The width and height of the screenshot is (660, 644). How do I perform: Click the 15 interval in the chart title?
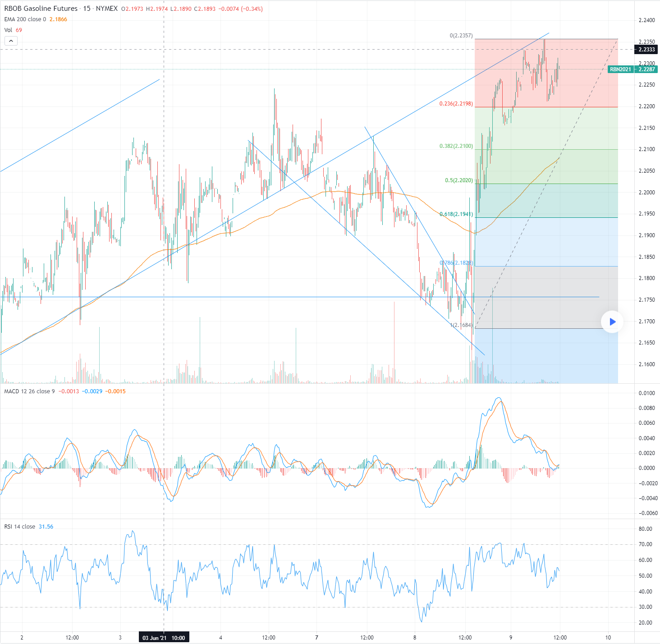tap(87, 9)
